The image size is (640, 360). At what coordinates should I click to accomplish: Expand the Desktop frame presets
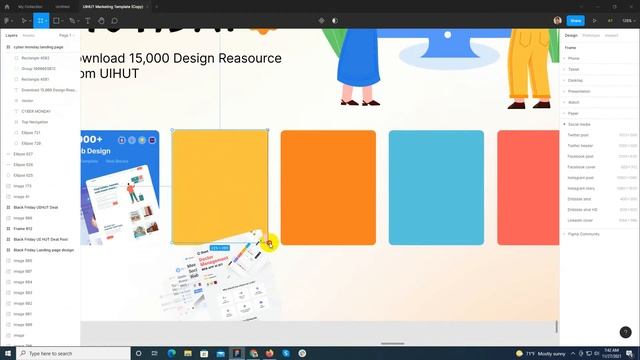tap(575, 80)
